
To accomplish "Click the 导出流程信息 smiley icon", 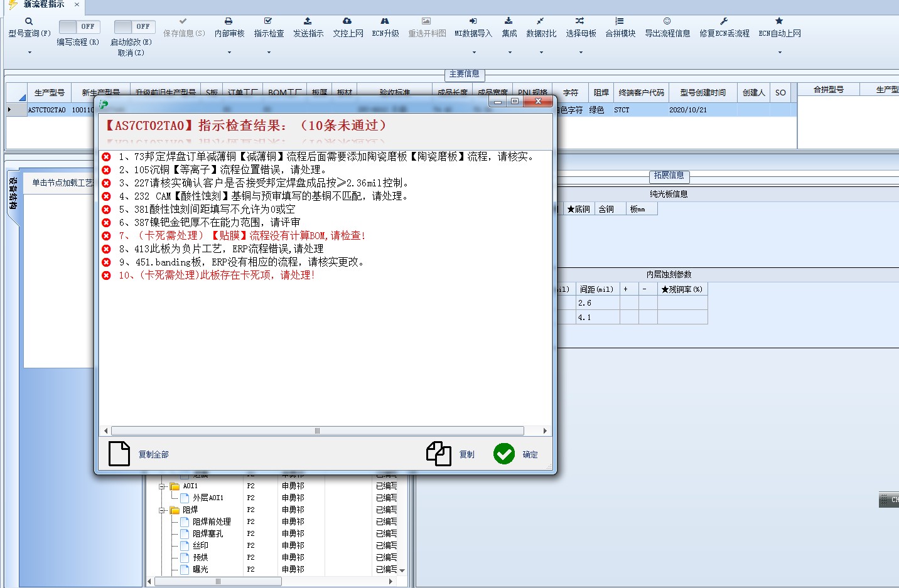I will [667, 21].
